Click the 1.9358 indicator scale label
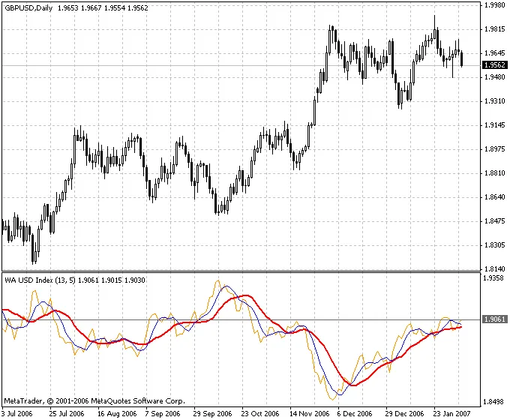Screen dimensions: 510x420 coord(494,278)
